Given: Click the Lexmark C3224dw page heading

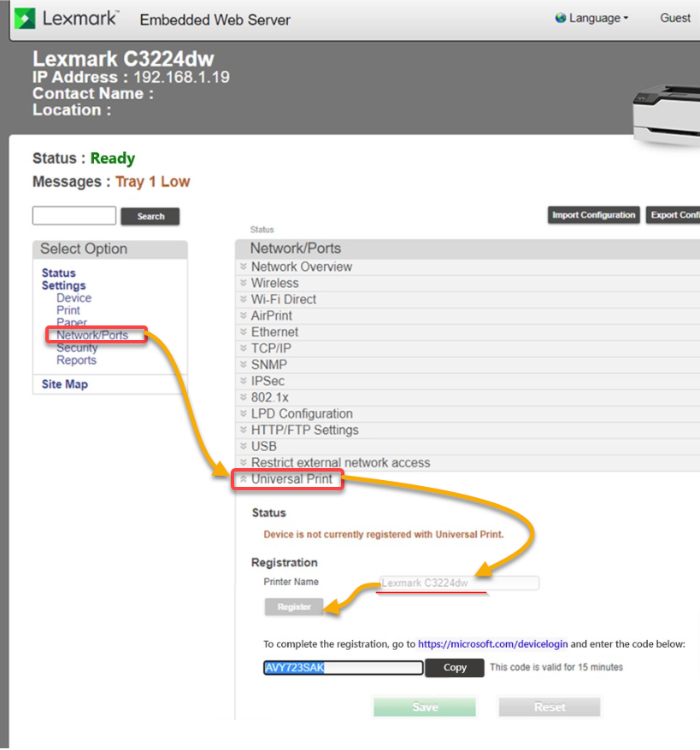Looking at the screenshot, I should pyautogui.click(x=123, y=59).
